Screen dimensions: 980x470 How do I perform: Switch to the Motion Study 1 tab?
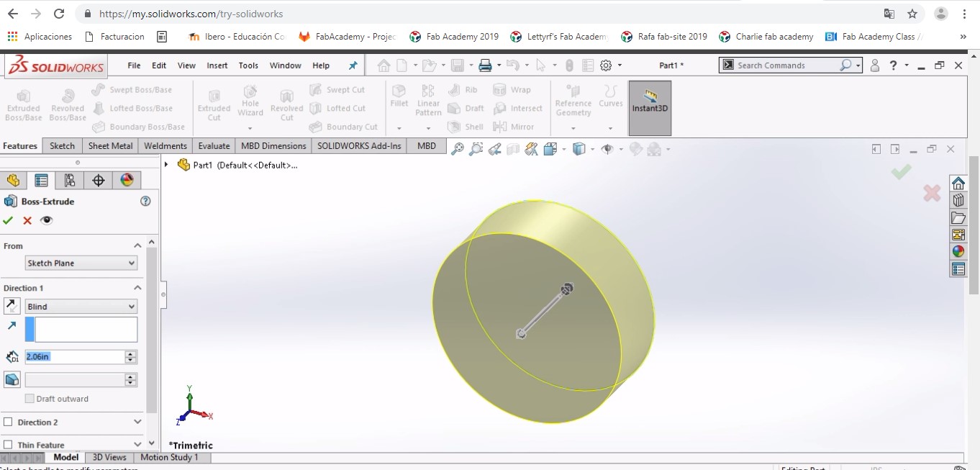[169, 457]
